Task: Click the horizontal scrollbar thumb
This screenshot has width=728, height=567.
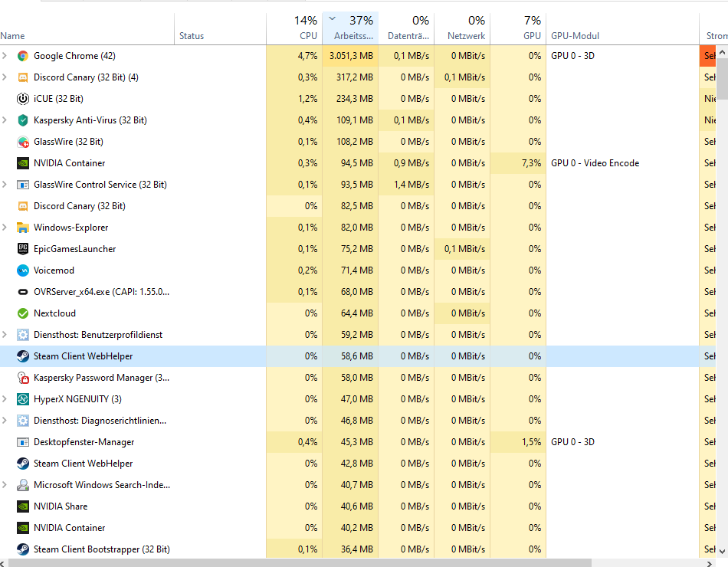Action: point(300,563)
